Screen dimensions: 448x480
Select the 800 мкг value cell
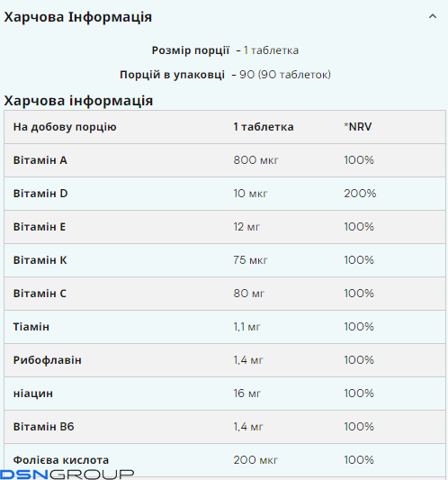coord(256,160)
